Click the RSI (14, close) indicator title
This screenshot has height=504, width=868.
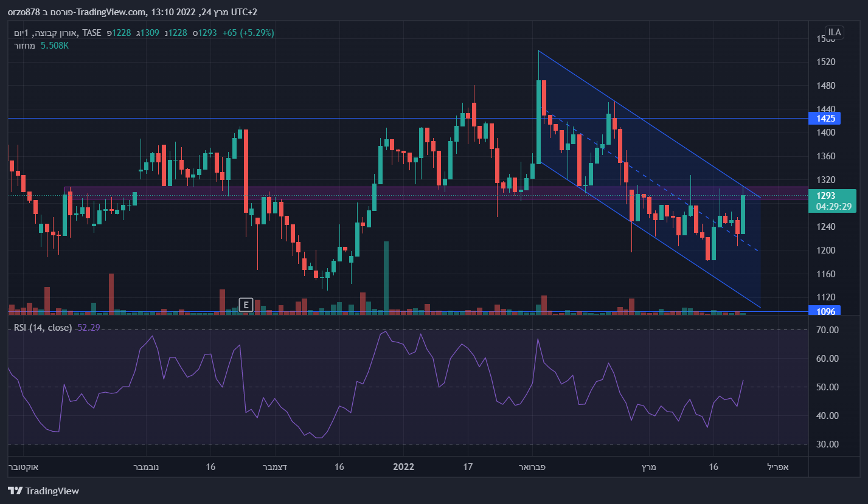tap(44, 327)
